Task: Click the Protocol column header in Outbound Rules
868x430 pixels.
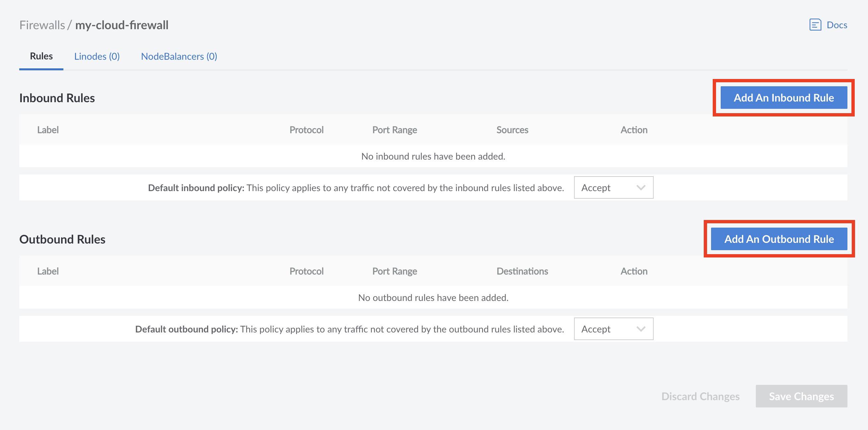Action: [306, 271]
